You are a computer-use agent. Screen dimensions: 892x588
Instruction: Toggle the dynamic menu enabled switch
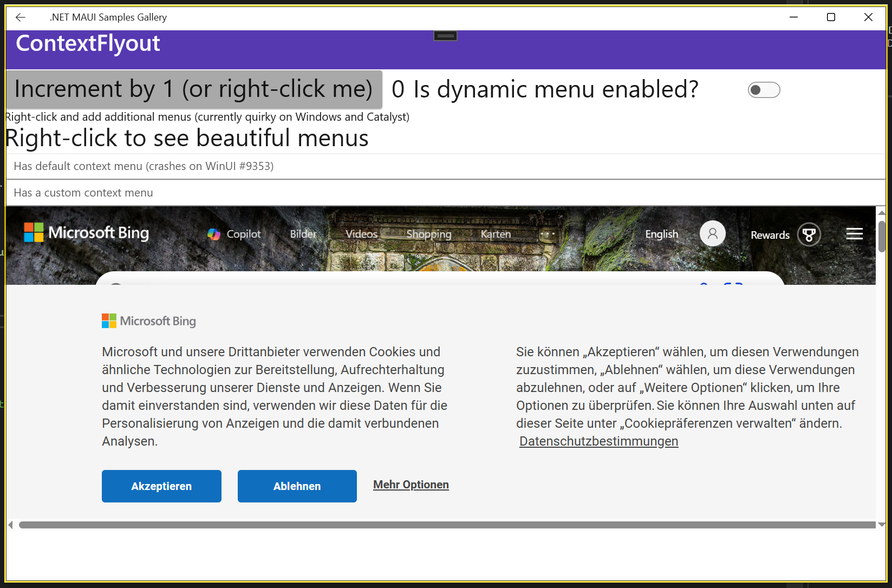coord(764,90)
